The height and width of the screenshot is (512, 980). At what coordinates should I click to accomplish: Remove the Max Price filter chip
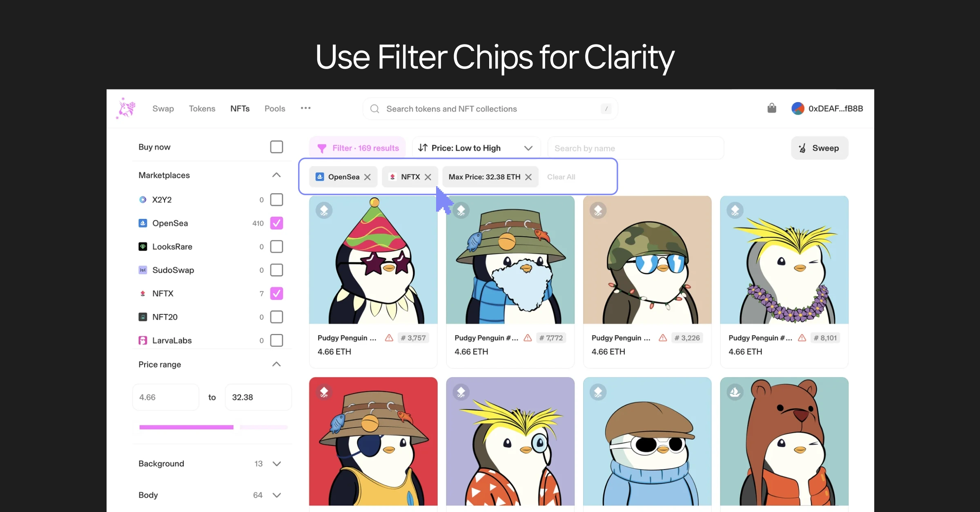(x=528, y=177)
